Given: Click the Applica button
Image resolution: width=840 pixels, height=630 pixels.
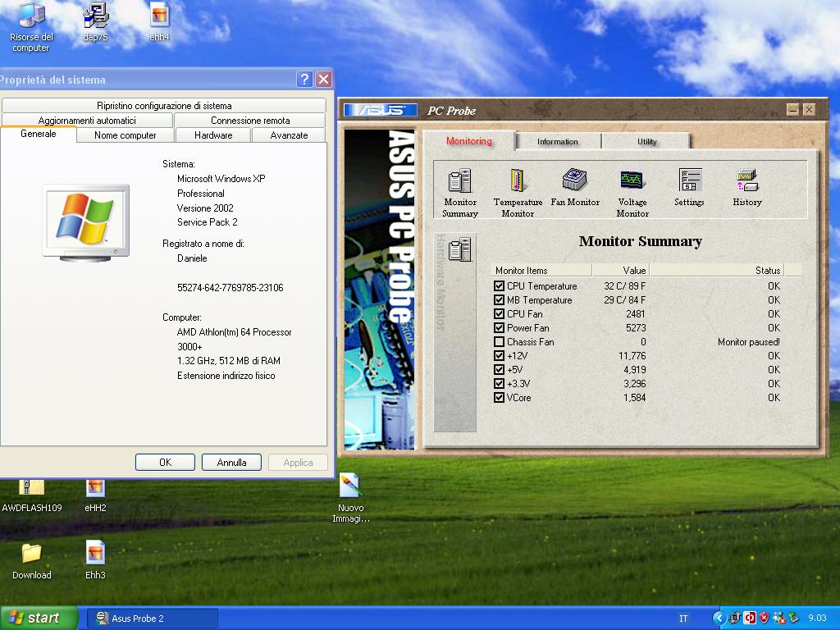Looking at the screenshot, I should (x=298, y=462).
